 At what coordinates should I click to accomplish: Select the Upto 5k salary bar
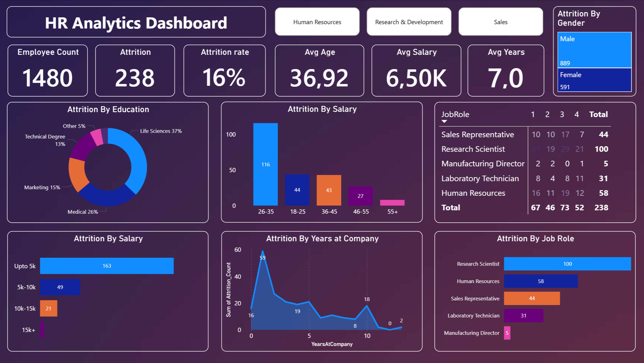(107, 266)
